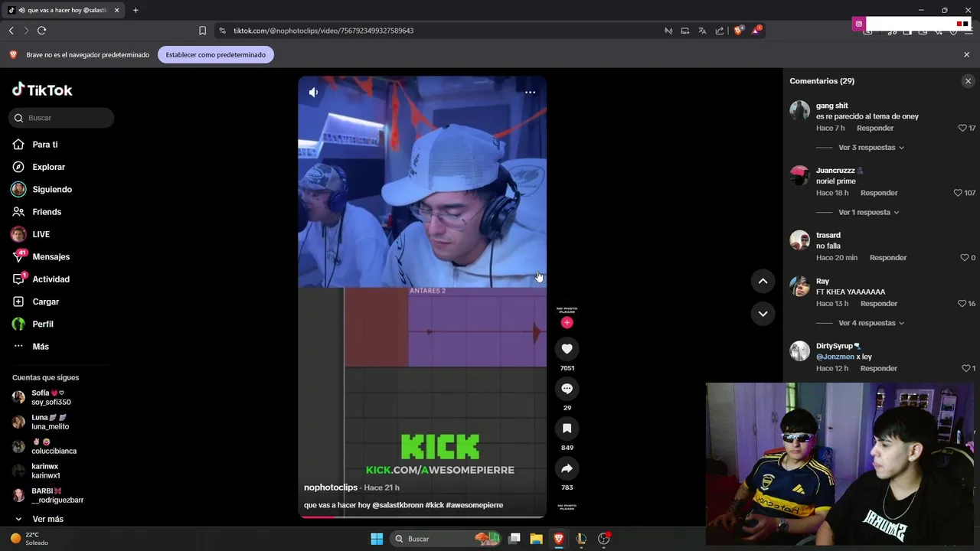The image size is (980, 551).
Task: Click the @salastkbronn mention in caption
Action: pos(397,505)
